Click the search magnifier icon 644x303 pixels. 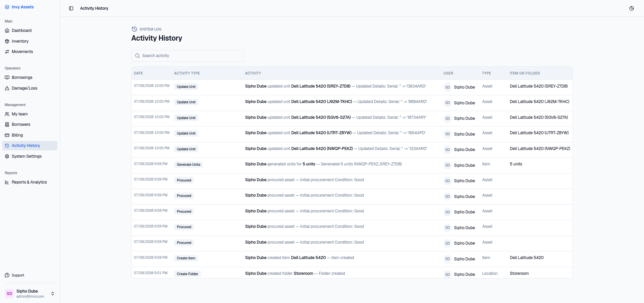coord(138,56)
